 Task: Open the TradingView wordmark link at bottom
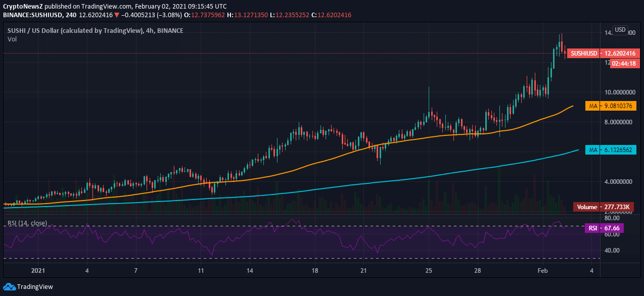pyautogui.click(x=35, y=287)
